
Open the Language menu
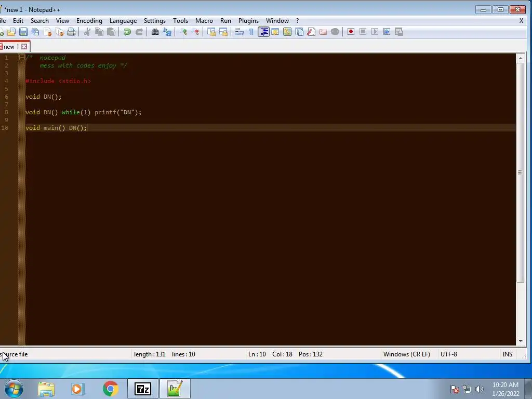click(123, 21)
